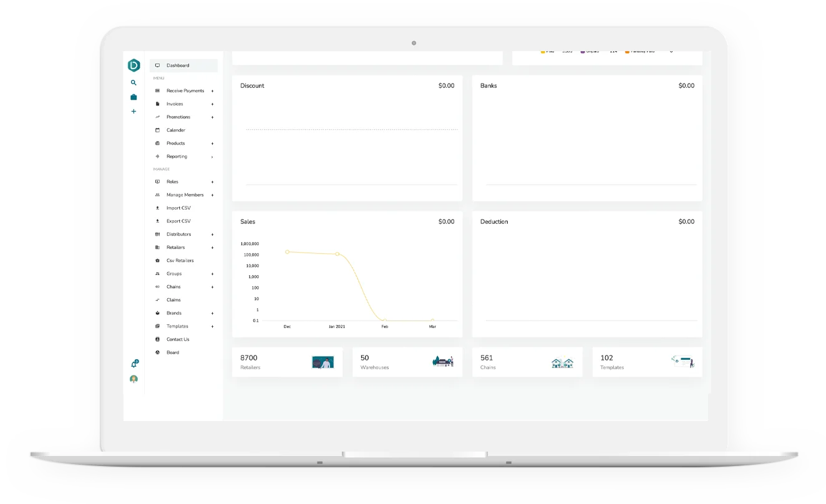Screen dimensions: 826x504
Task: Click the 1,000,000 y-axis label
Action: [x=250, y=244]
